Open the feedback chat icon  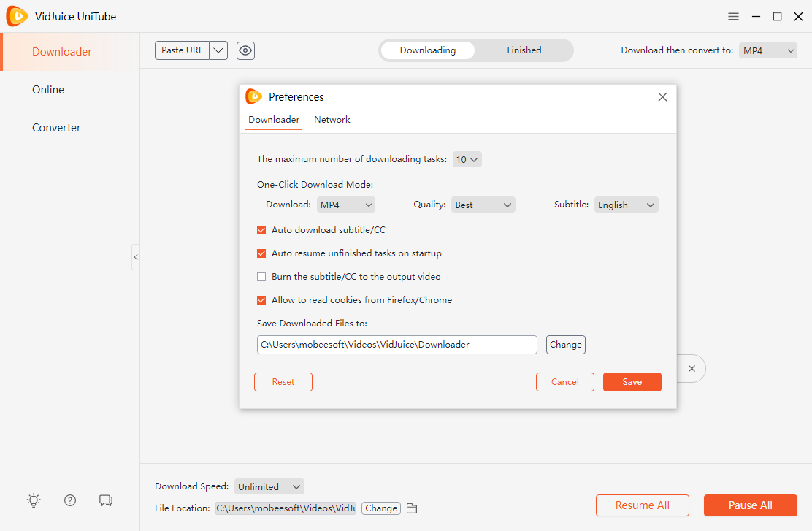106,500
